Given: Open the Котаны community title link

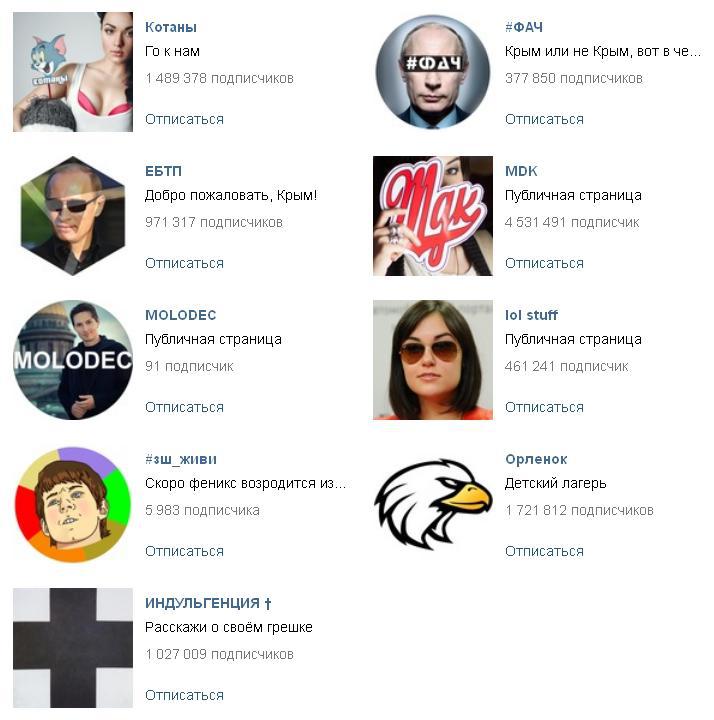Looking at the screenshot, I should tap(171, 27).
